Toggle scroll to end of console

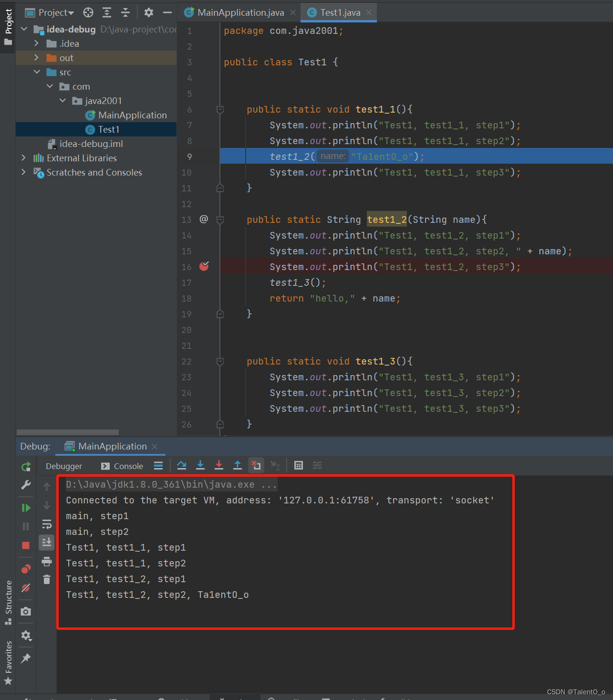47,543
